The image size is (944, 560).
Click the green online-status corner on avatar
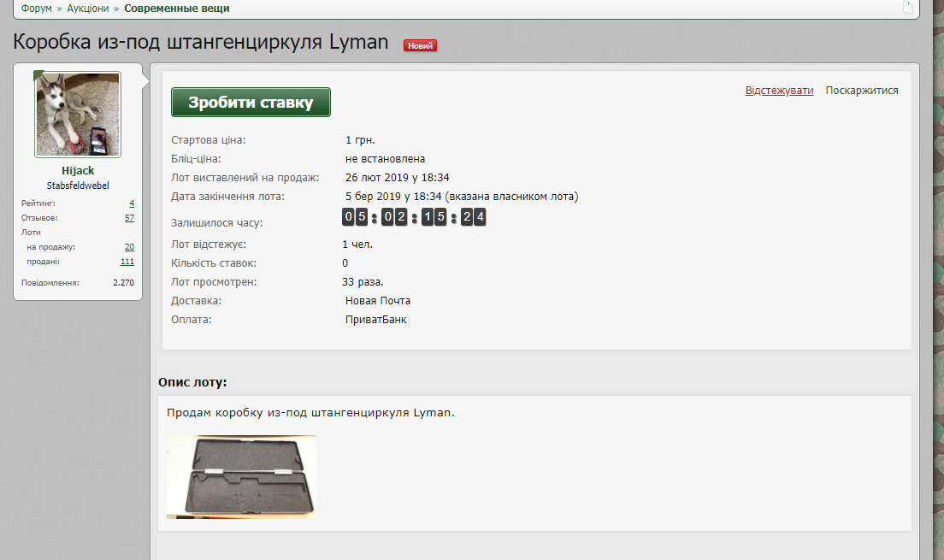(38, 75)
